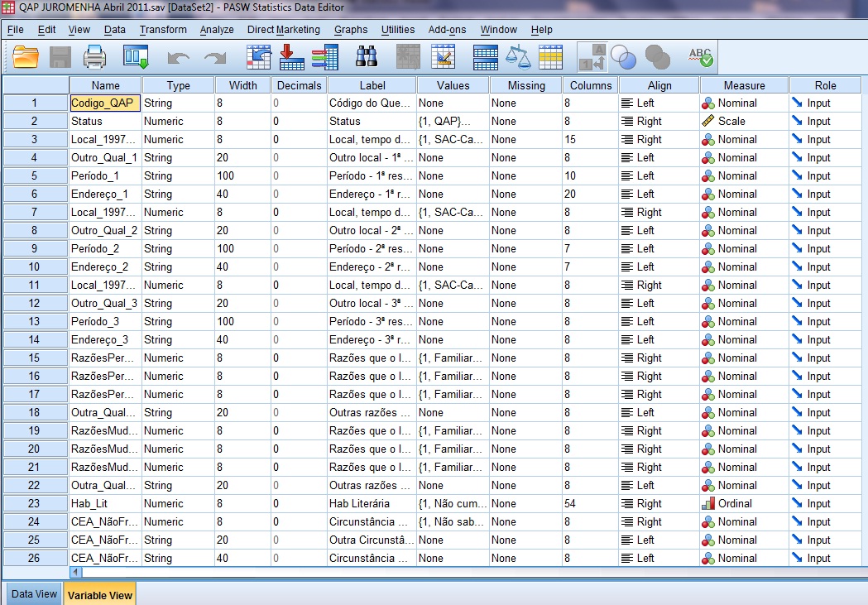Click the right-align icon in Hab_Lit row
This screenshot has width=868, height=605.
point(626,504)
